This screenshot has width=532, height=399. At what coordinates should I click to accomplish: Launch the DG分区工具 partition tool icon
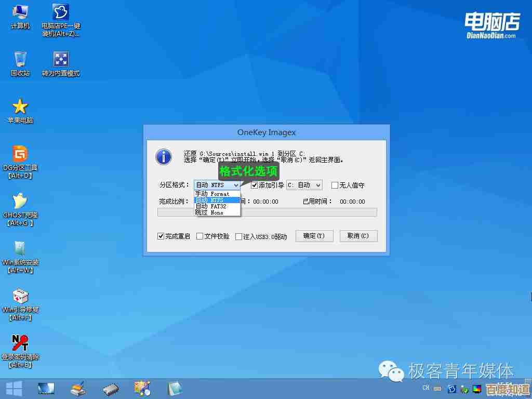click(20, 154)
